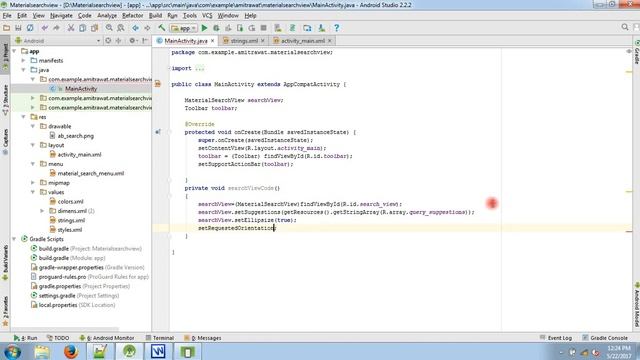Viewport: 640px width, 360px height.
Task: Open the File menu
Action: (7, 16)
